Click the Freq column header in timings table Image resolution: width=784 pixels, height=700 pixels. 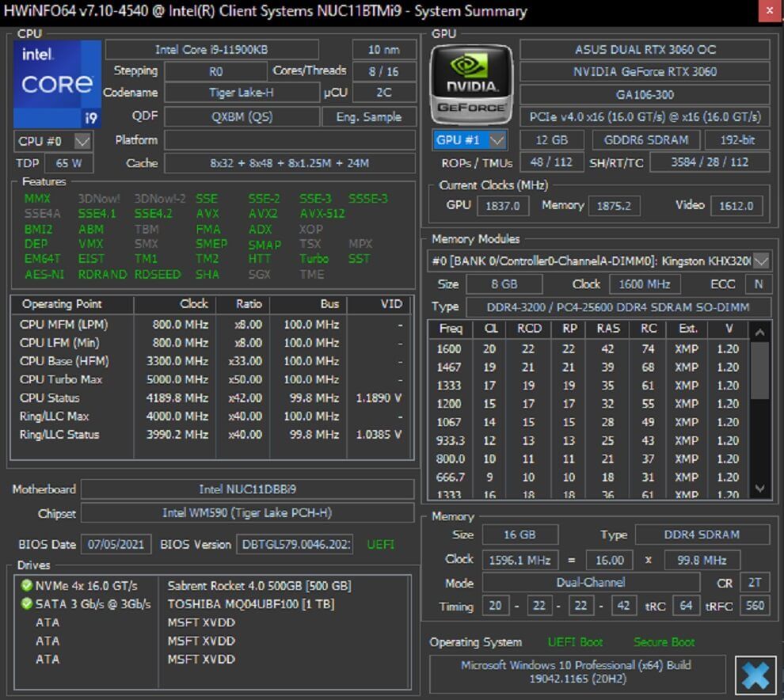pos(451,329)
